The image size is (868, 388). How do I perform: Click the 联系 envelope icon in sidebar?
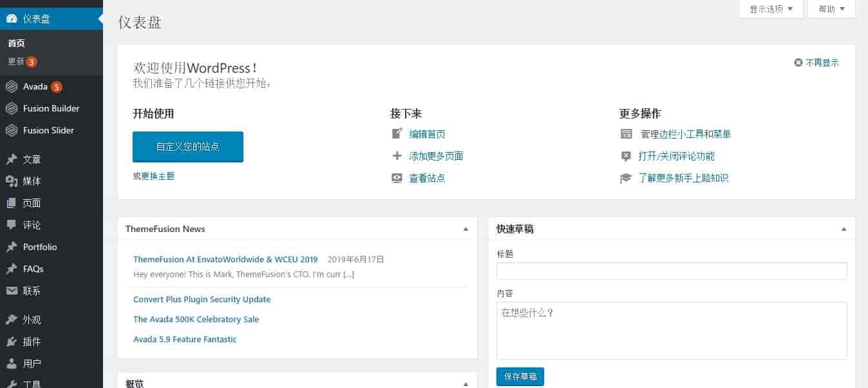pos(11,291)
